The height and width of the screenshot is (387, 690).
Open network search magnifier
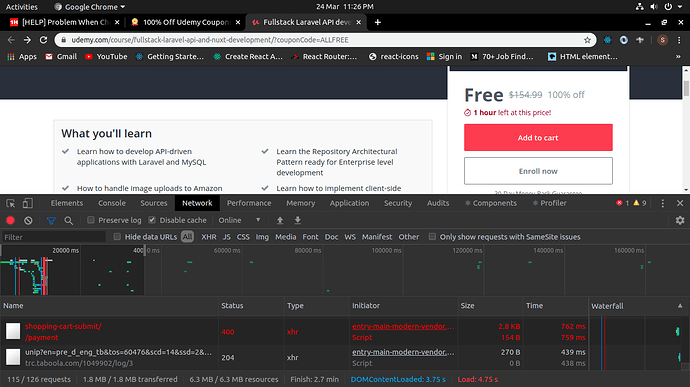click(69, 220)
